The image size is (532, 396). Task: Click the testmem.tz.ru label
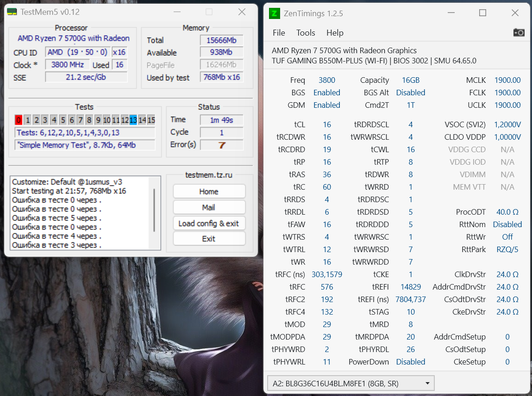point(209,175)
